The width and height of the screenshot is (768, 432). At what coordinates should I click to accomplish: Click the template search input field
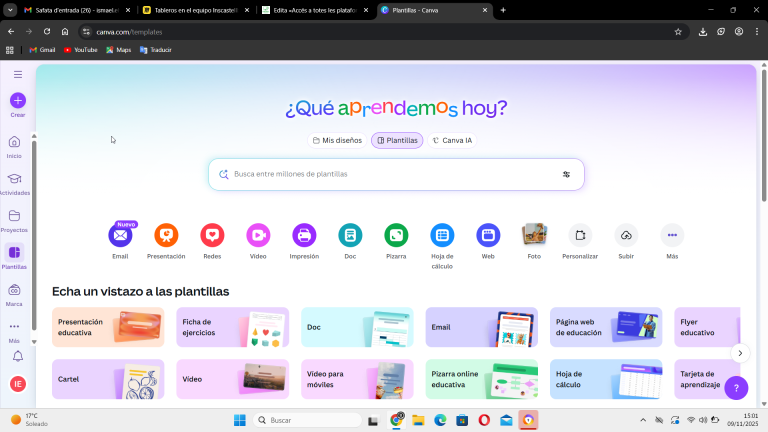(x=390, y=174)
